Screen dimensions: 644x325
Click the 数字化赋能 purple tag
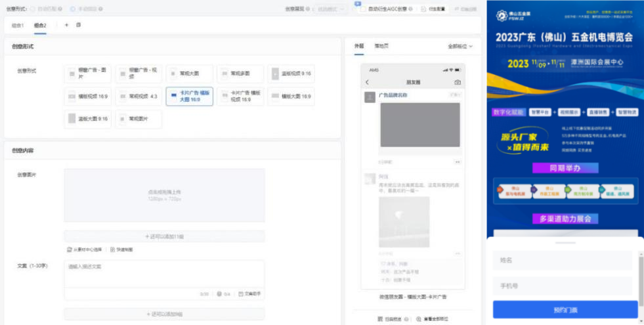(509, 112)
